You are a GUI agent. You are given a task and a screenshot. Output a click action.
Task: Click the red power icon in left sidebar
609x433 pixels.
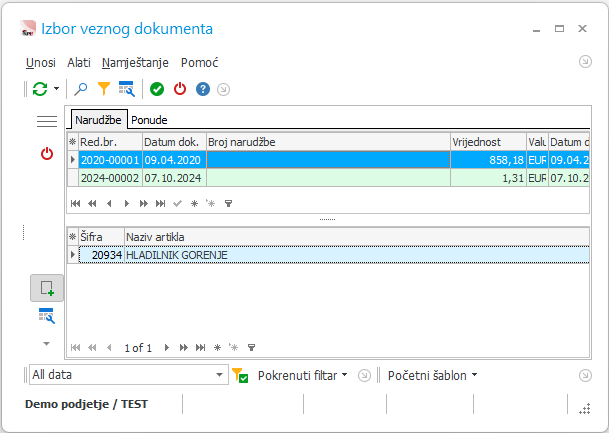pyautogui.click(x=47, y=154)
